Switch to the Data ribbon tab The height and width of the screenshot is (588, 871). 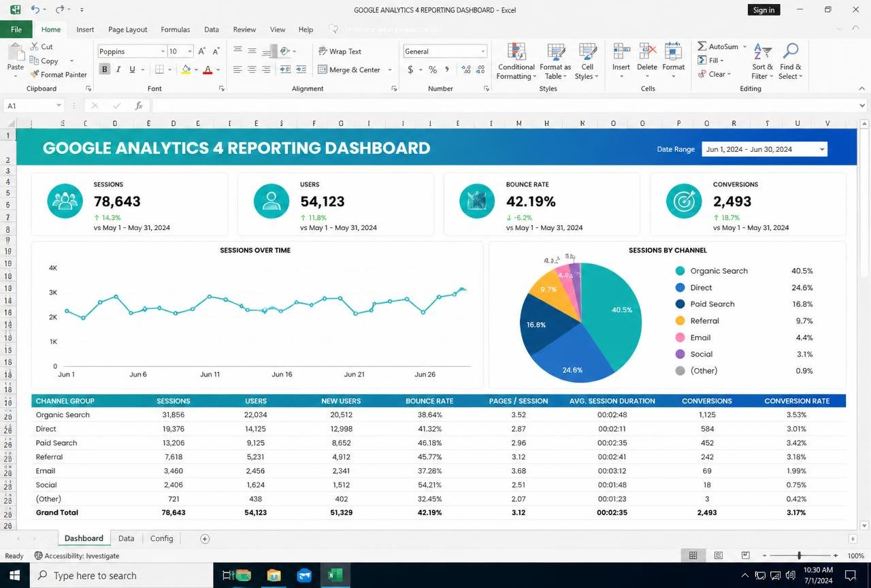[x=212, y=29]
